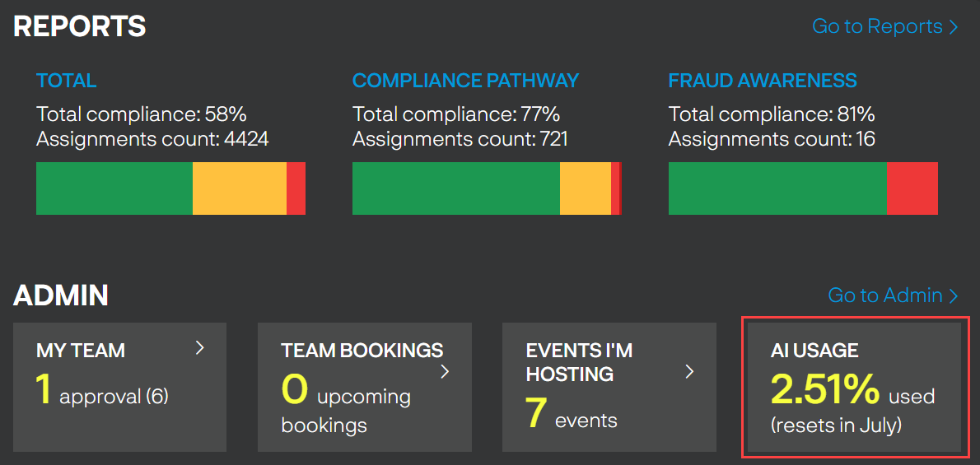
Task: Click red segment of Fraud Awareness bar
Action: [x=912, y=188]
